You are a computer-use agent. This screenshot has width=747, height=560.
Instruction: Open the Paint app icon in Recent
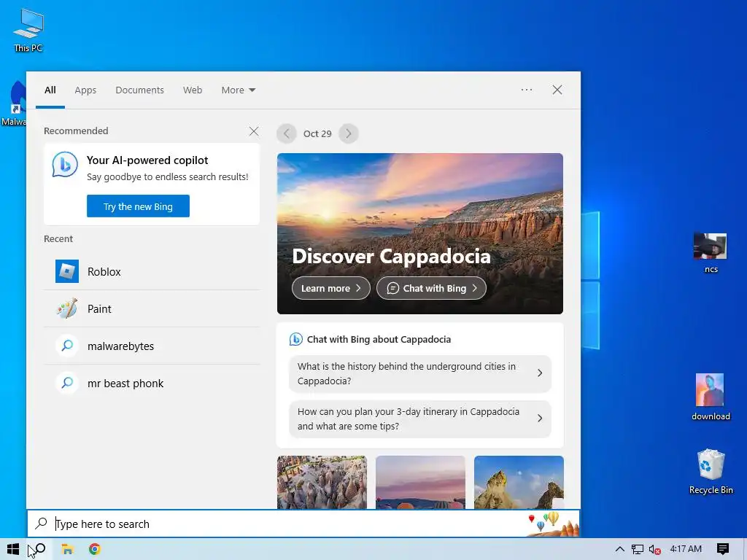(x=66, y=308)
